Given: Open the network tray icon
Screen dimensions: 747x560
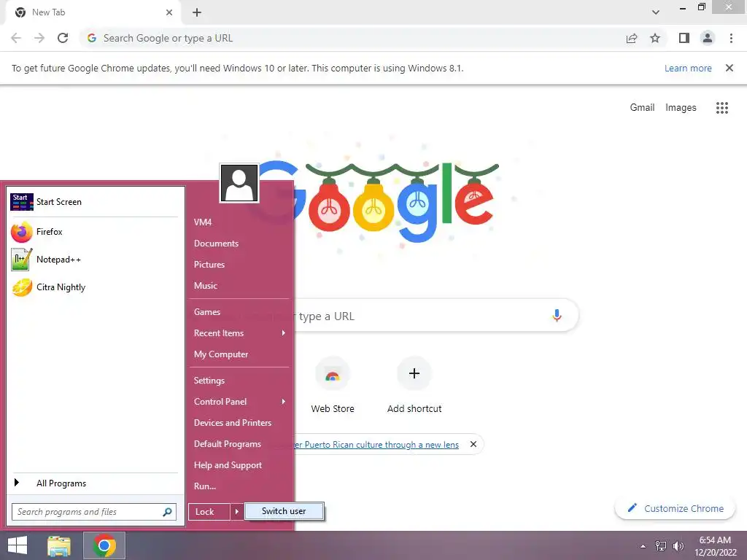Looking at the screenshot, I should (661, 546).
